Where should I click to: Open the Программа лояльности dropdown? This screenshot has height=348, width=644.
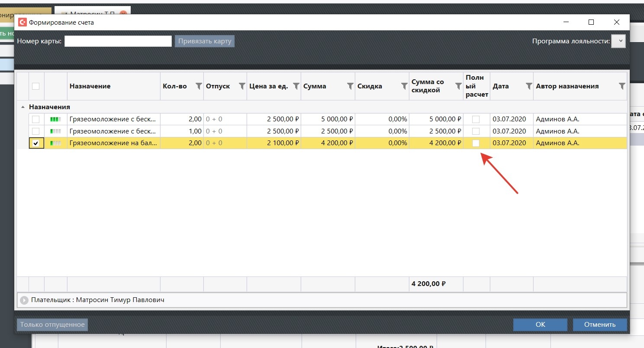[x=618, y=41]
